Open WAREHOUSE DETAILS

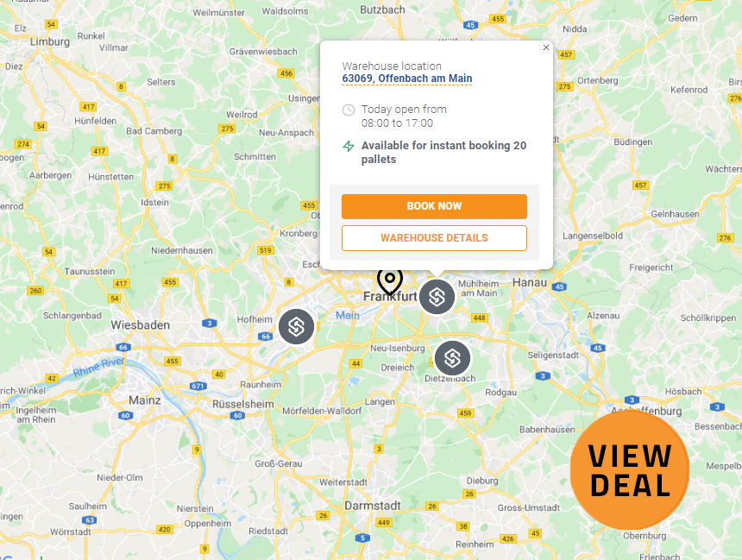(x=434, y=238)
